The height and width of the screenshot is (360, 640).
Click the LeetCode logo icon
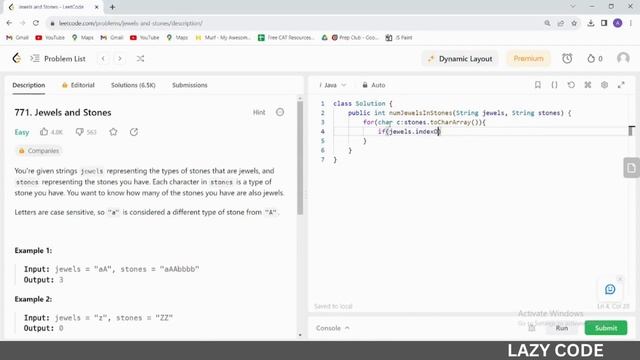click(17, 58)
